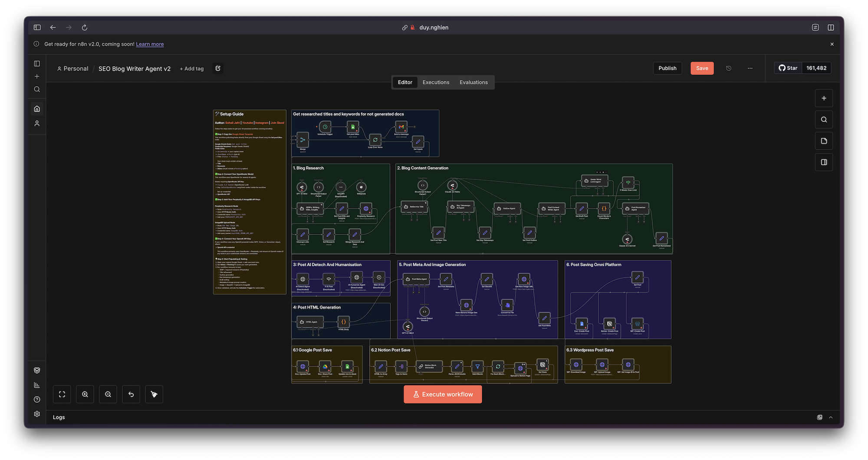
Task: Open the Learn more link
Action: click(150, 44)
